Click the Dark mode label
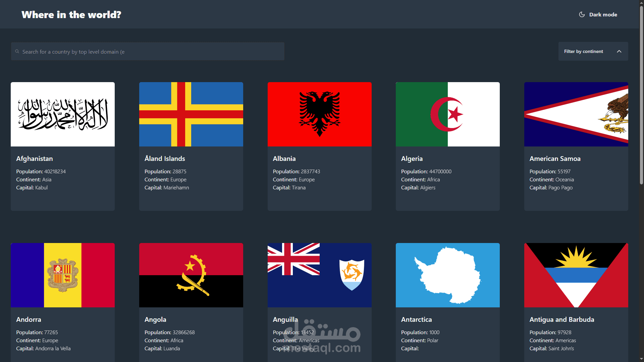Image resolution: width=644 pixels, height=362 pixels. (603, 14)
